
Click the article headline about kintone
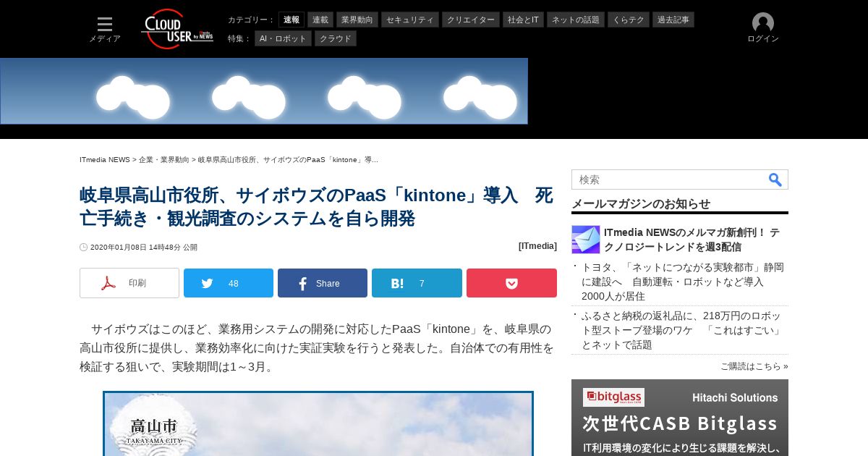tap(316, 206)
